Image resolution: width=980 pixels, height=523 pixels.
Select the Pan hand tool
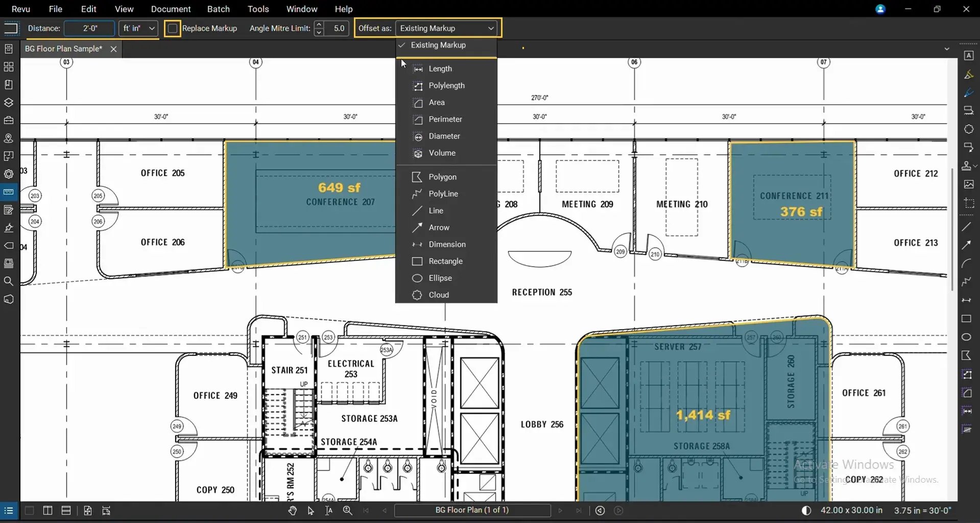coord(292,510)
